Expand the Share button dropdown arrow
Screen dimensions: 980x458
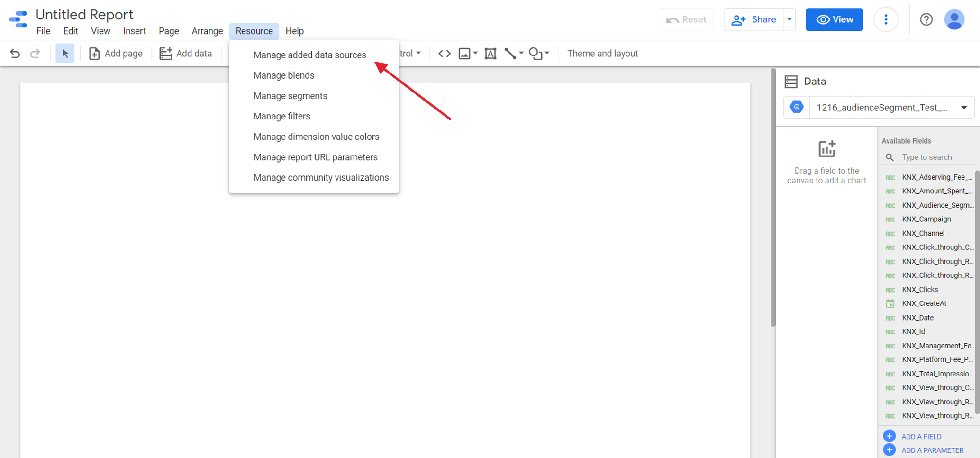pos(789,19)
